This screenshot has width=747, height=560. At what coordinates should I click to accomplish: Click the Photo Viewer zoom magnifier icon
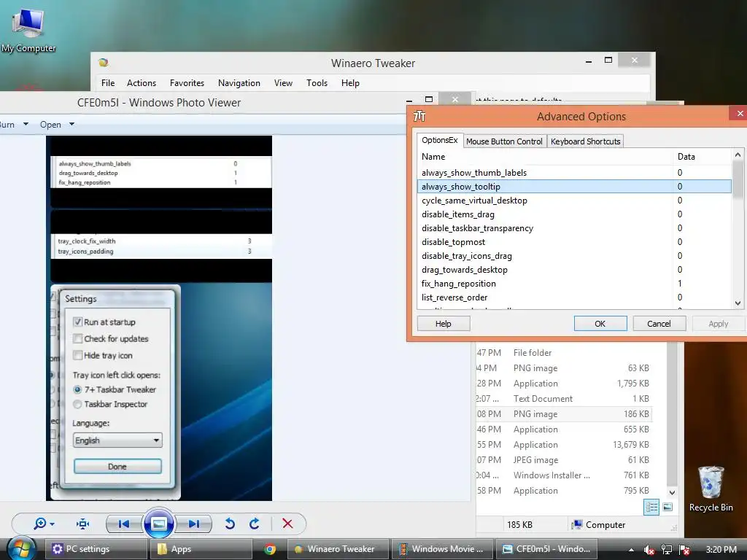pos(40,524)
